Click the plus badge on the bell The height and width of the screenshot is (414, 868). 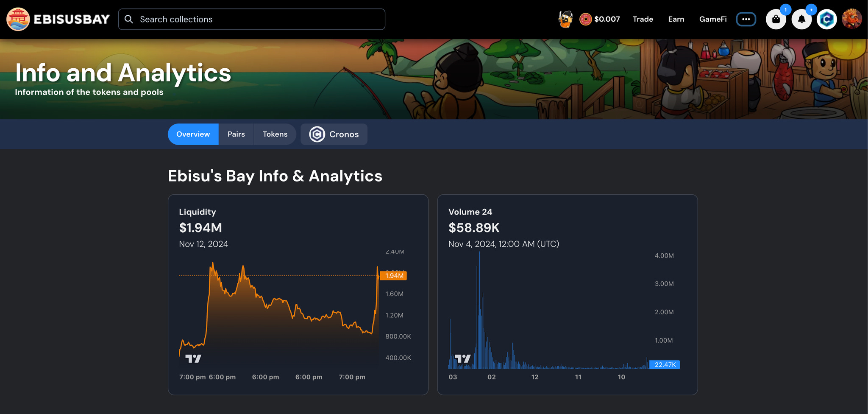[811, 9]
